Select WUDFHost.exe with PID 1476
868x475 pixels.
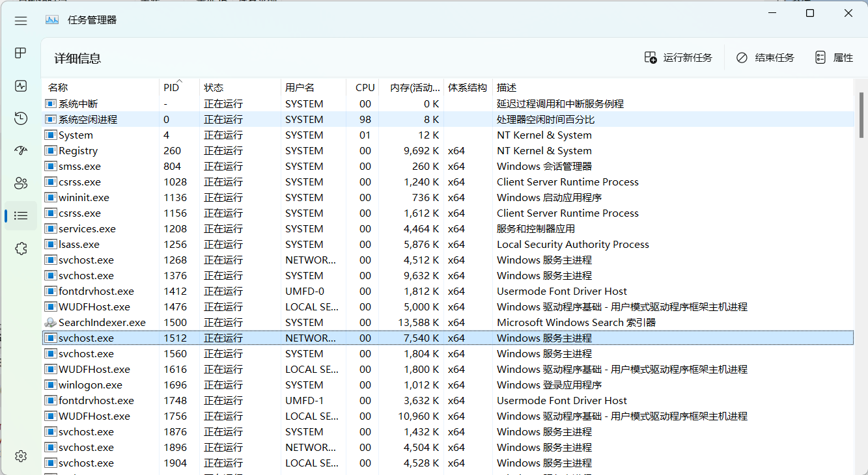(448, 307)
